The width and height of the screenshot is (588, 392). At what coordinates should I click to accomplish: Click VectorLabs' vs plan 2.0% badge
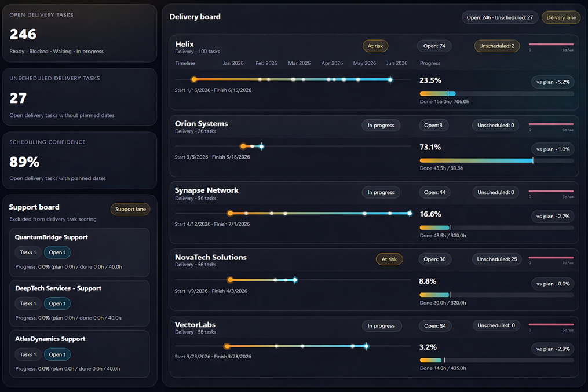pyautogui.click(x=553, y=349)
